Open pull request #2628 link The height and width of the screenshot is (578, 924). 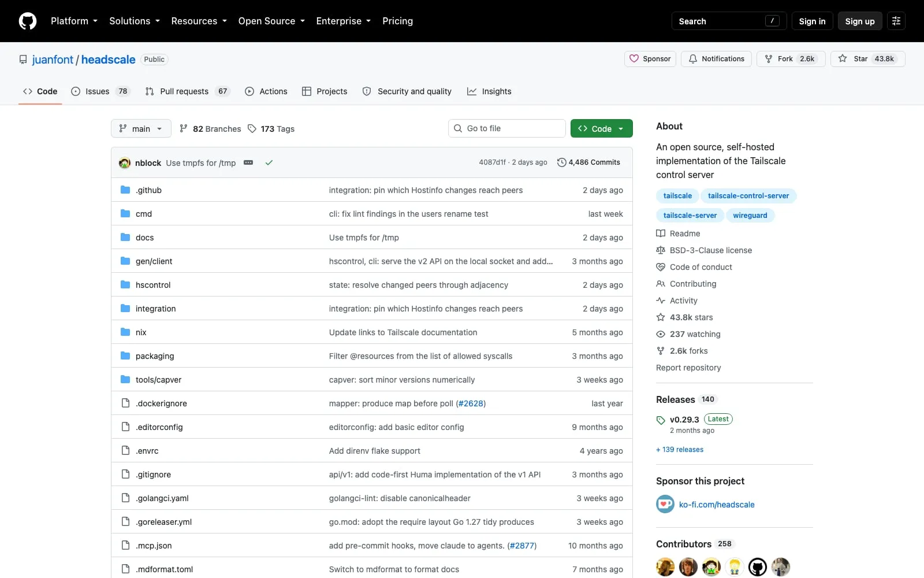pyautogui.click(x=471, y=403)
